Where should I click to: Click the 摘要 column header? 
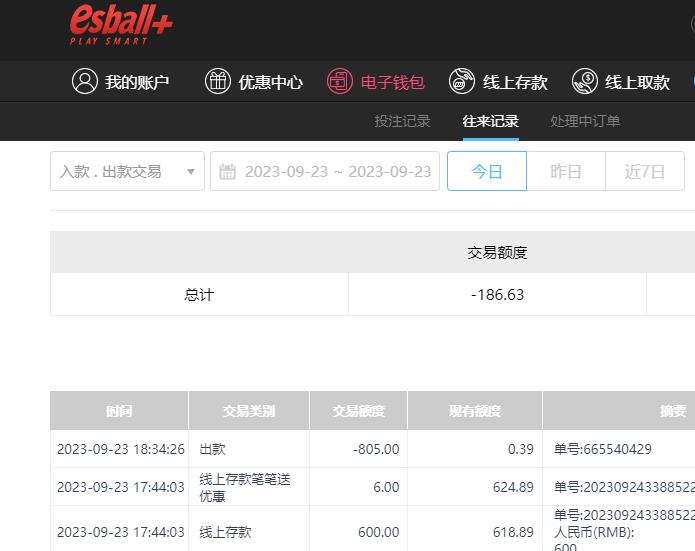click(673, 411)
